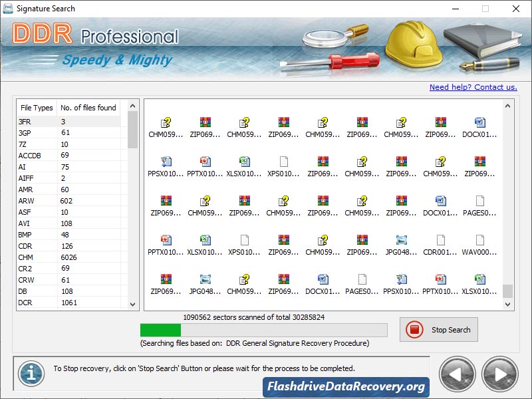Select the WAV000 recovered file icon
Viewport: 532px width, 399px height.
[479, 240]
